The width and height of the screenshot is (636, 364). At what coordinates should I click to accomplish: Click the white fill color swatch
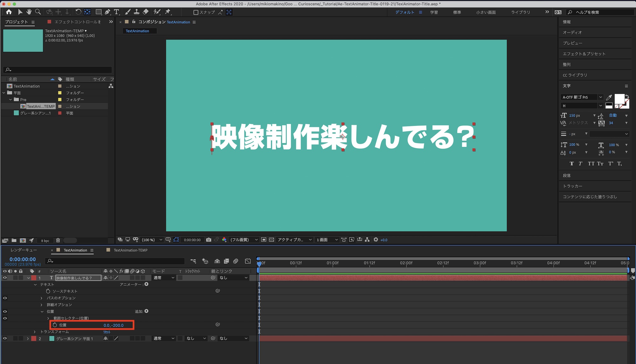click(619, 99)
